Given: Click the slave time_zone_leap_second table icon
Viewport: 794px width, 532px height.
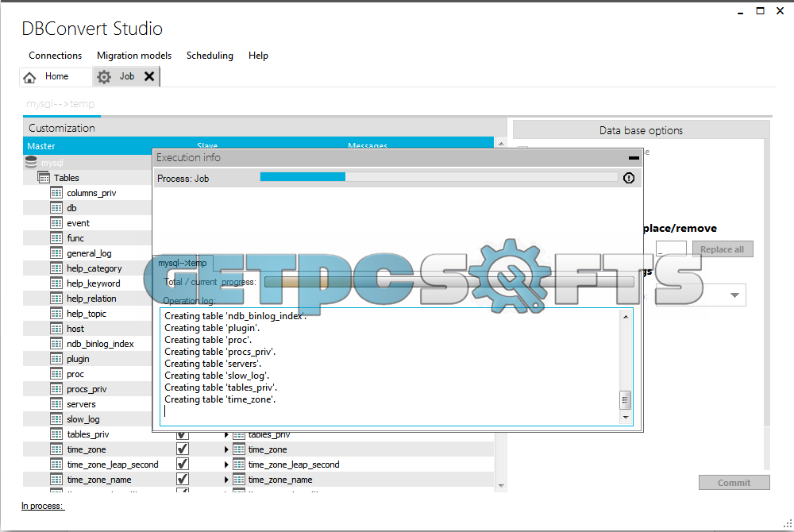Looking at the screenshot, I should click(x=239, y=465).
